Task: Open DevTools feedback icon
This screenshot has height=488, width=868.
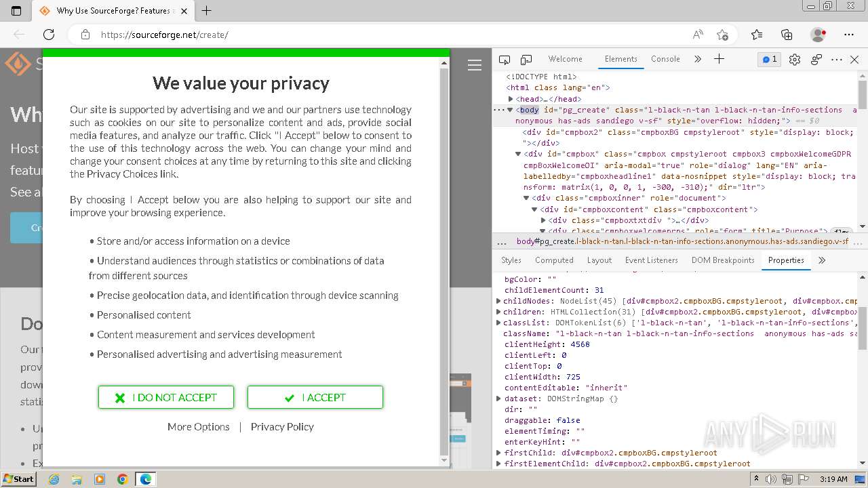Action: [816, 60]
